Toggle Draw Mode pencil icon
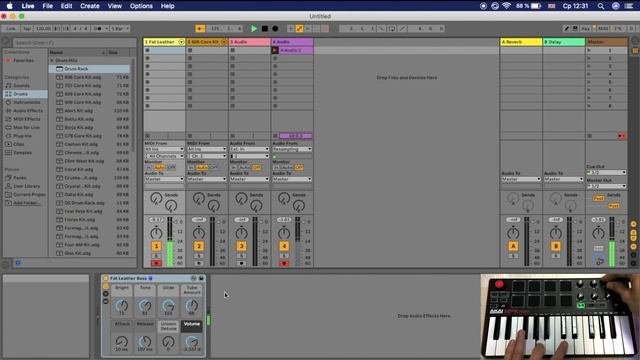The width and height of the screenshot is (640, 360). [567, 29]
